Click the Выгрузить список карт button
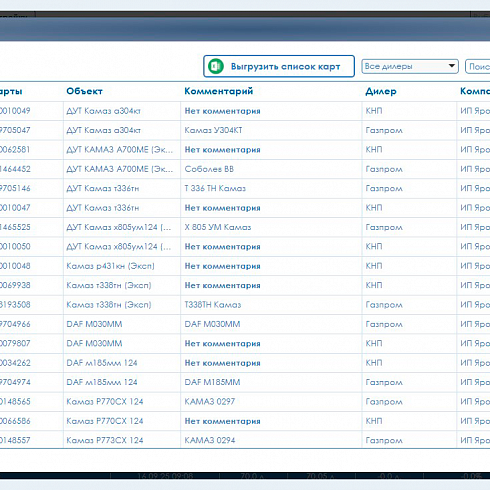Screen dimensions: 490x490 point(279,66)
